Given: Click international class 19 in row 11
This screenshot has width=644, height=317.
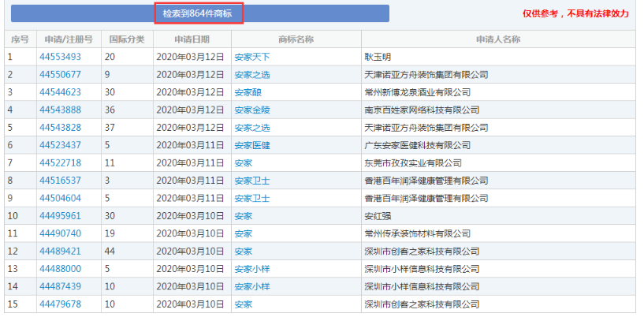Looking at the screenshot, I should (x=110, y=233).
